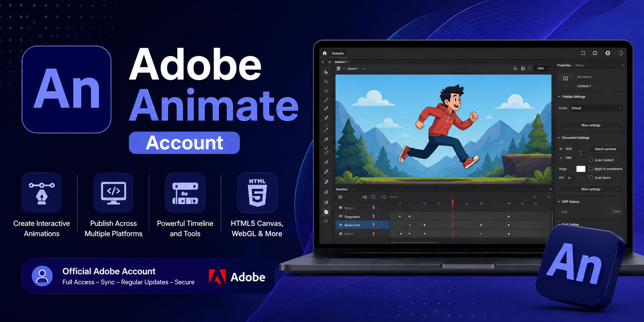Click the Document type icon in Properties

coord(565,78)
